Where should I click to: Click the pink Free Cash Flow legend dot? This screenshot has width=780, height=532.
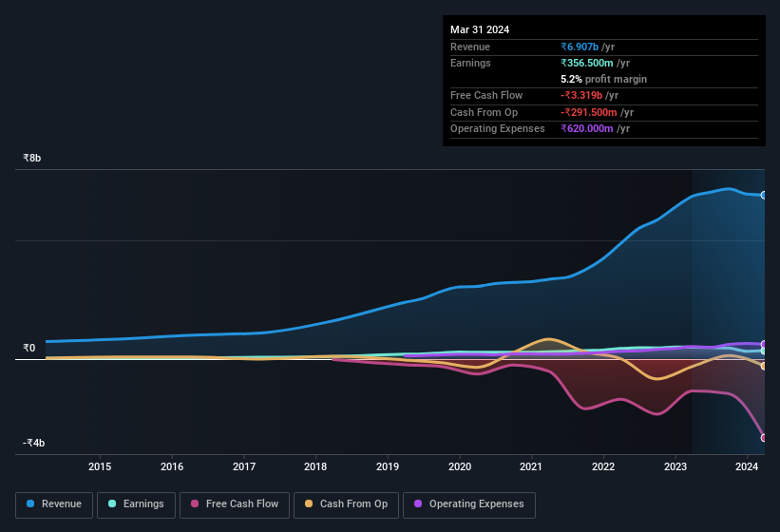[195, 504]
